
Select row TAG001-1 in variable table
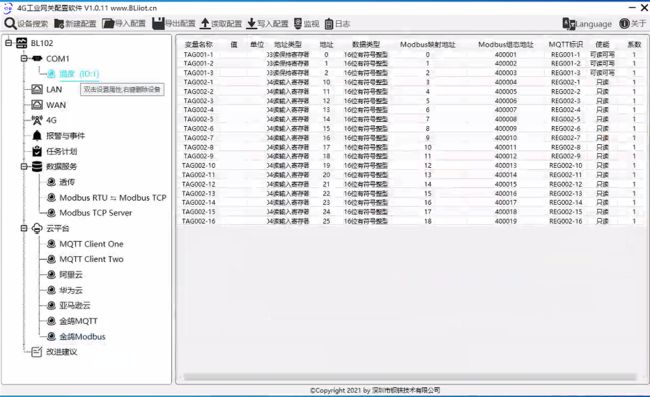[410, 54]
